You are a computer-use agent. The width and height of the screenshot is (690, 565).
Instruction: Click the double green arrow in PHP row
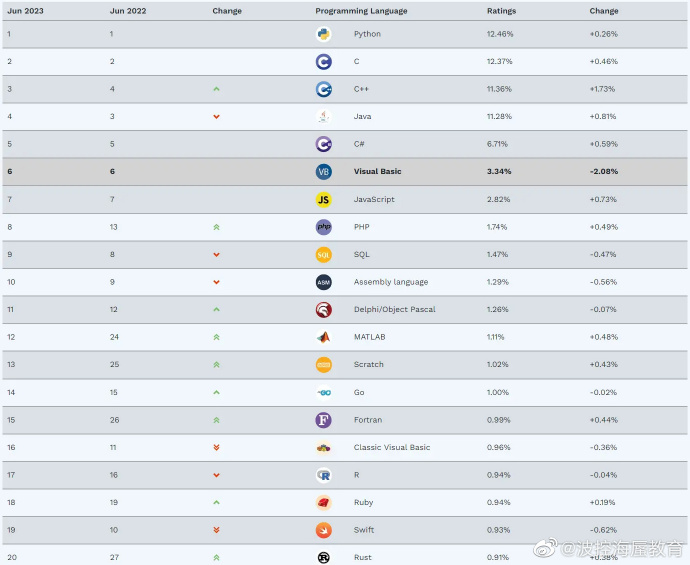point(216,227)
